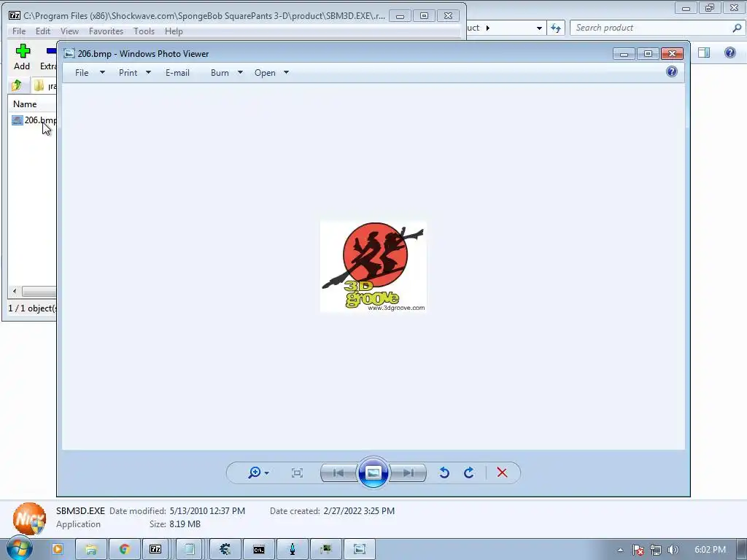Open the Print menu in Photo Viewer
This screenshot has height=560, width=747.
(128, 73)
